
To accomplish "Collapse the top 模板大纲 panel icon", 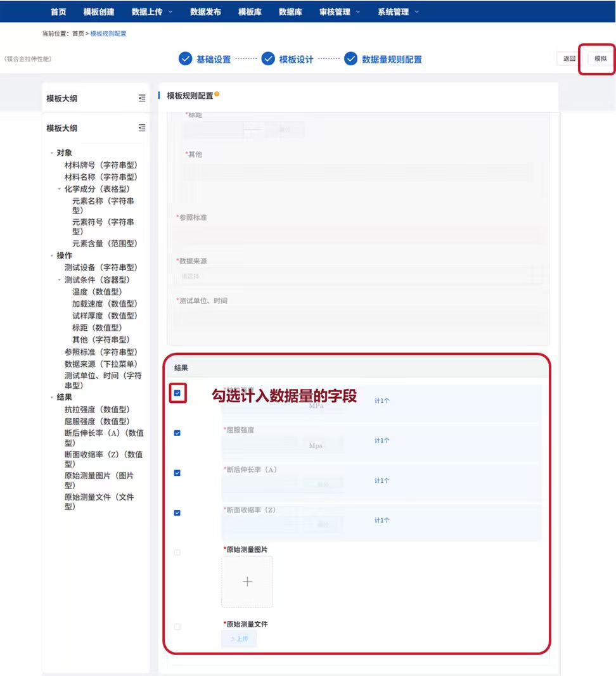I will (x=142, y=98).
